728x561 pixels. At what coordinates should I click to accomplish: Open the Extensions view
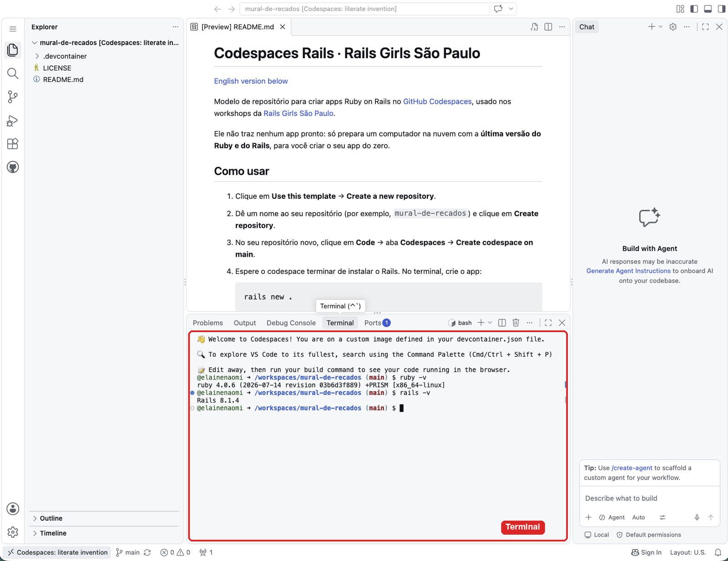pyautogui.click(x=13, y=144)
